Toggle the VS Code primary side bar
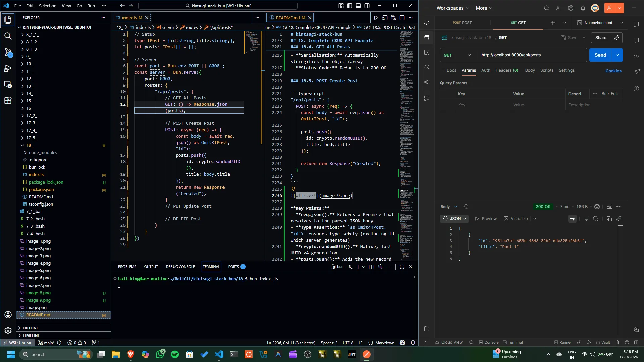Screen dimensions: 644x362 [x=350, y=6]
